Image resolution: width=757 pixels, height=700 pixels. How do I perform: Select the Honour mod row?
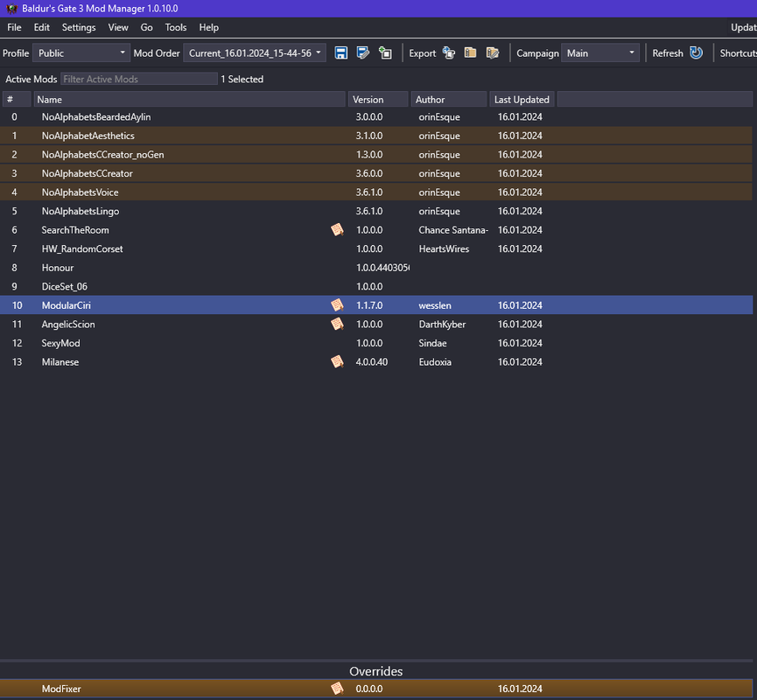pyautogui.click(x=376, y=268)
